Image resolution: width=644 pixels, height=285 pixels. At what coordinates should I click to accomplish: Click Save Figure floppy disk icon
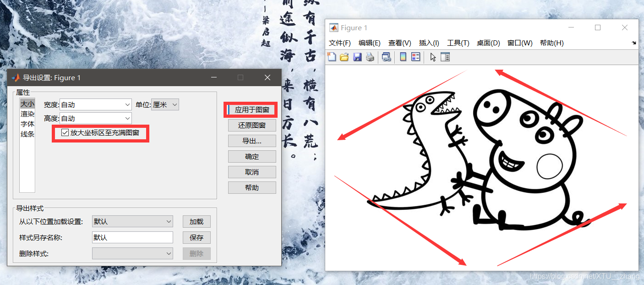357,57
